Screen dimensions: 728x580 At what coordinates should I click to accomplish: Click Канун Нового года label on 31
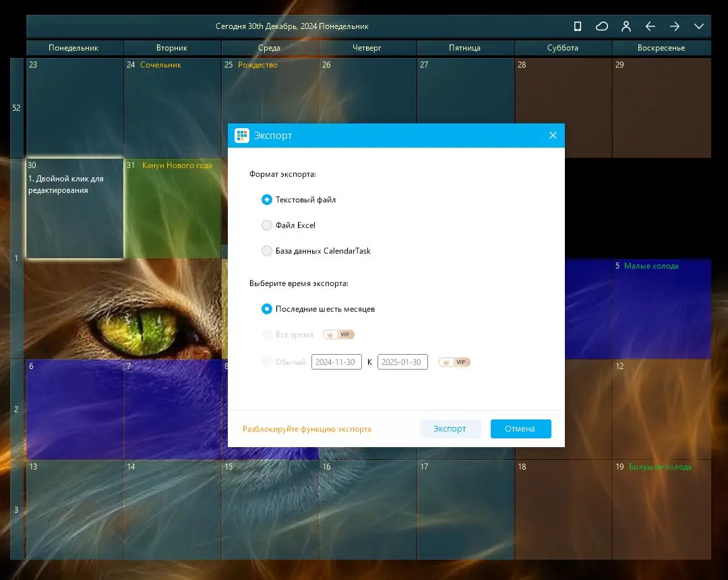pyautogui.click(x=177, y=165)
